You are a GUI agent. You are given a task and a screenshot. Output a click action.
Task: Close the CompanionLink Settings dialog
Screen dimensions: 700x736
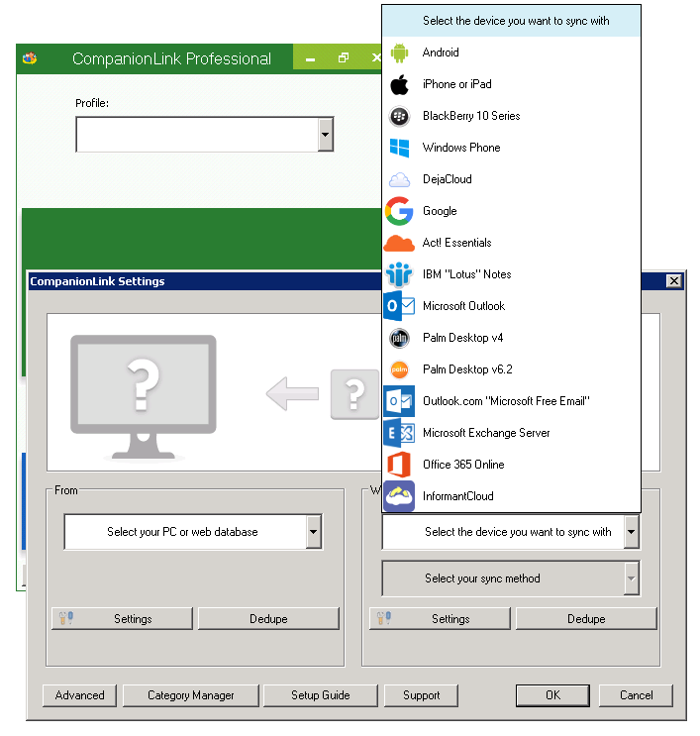pos(674,281)
